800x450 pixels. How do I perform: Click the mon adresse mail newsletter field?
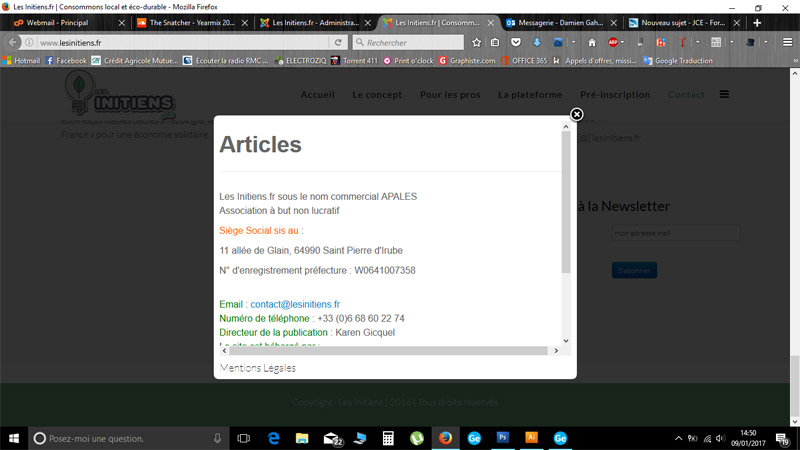[676, 233]
